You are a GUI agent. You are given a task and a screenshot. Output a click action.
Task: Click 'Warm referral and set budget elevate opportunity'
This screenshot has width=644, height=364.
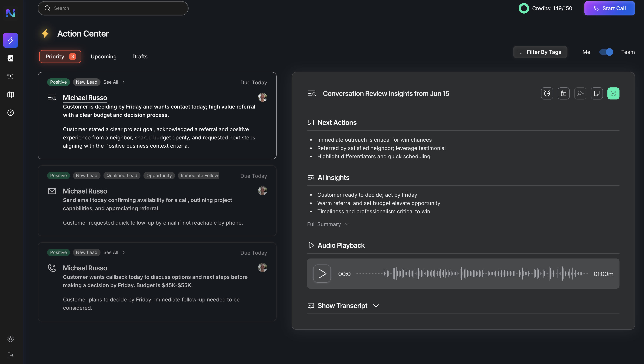[379, 203]
